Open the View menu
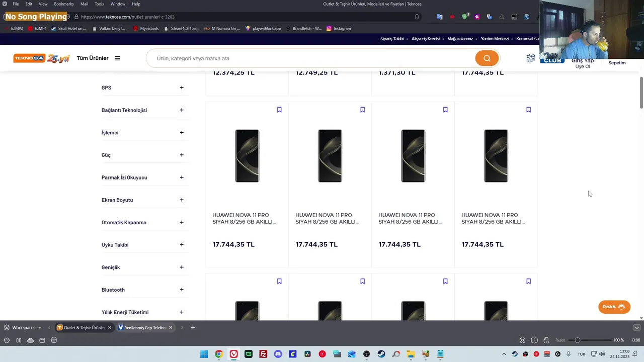Screen dimensions: 644x362 tap(43, 4)
